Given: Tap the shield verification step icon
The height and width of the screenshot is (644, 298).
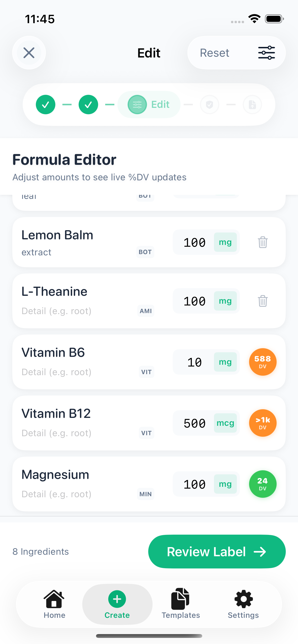Looking at the screenshot, I should pyautogui.click(x=209, y=105).
